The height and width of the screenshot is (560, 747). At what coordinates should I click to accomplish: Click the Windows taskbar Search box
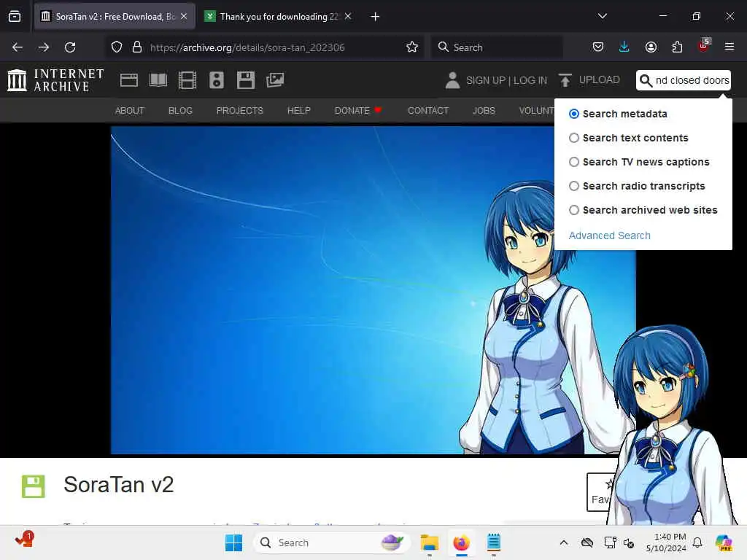[x=332, y=542]
